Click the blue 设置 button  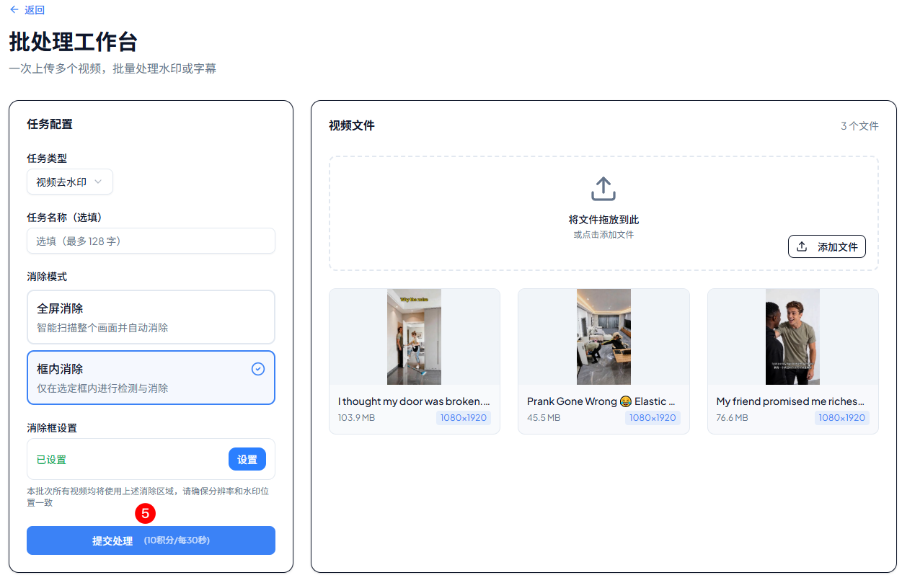tap(247, 459)
